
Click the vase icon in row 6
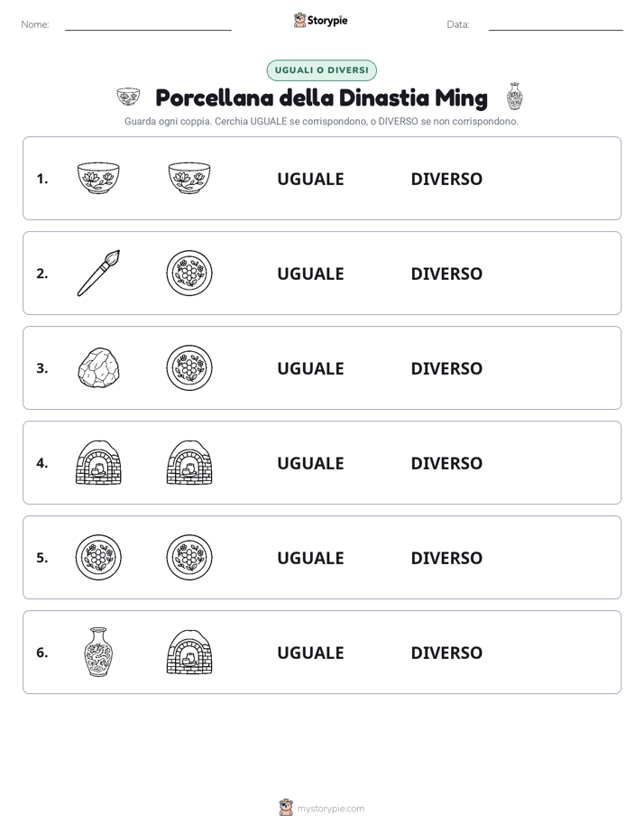click(98, 652)
